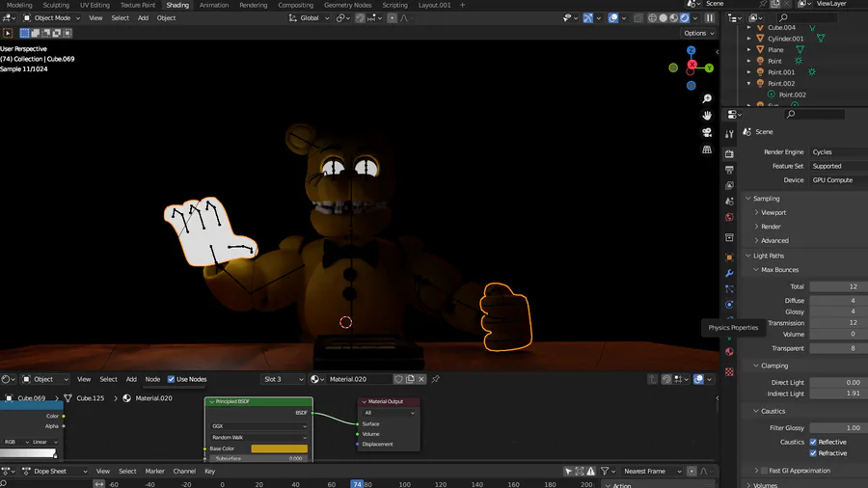Switch to the Geometry Nodes workspace tab
This screenshot has width=868, height=488.
pyautogui.click(x=347, y=5)
